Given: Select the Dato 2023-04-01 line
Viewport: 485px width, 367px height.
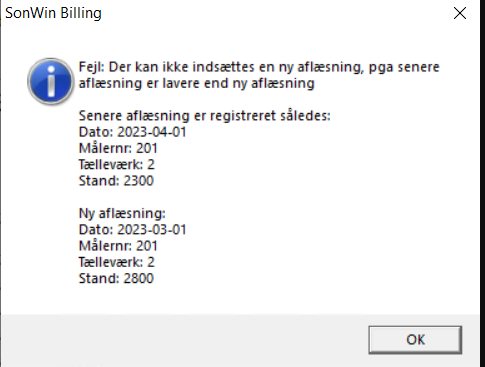Looking at the screenshot, I should 132,132.
